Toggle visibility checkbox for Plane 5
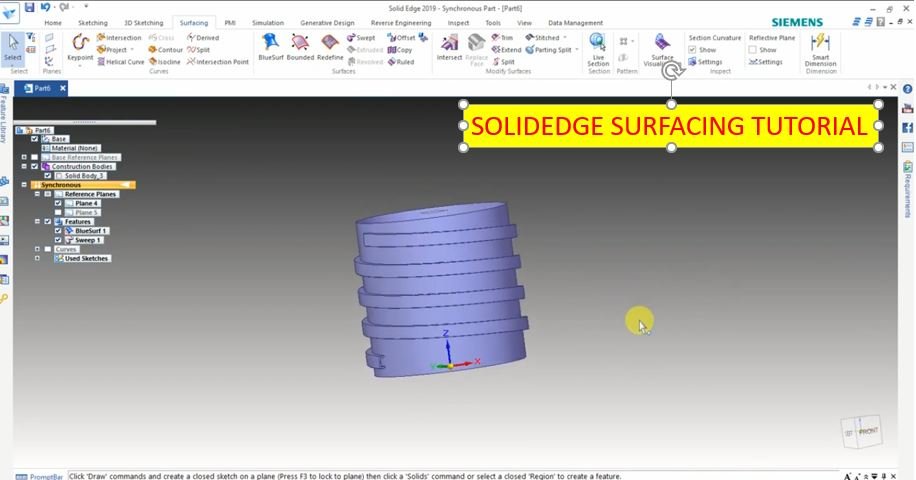 tap(58, 213)
